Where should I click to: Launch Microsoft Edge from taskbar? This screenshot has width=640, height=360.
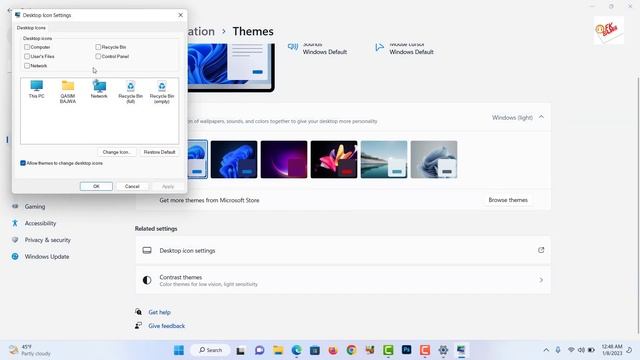pos(296,350)
